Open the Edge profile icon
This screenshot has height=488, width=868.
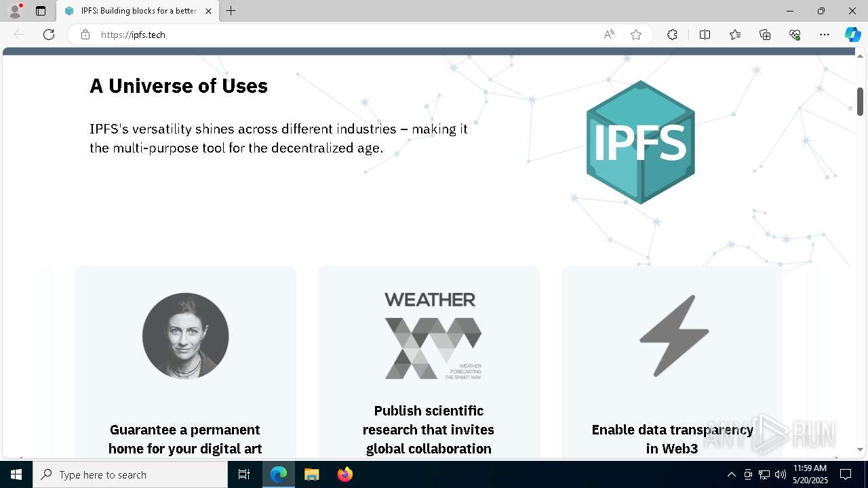pyautogui.click(x=15, y=11)
